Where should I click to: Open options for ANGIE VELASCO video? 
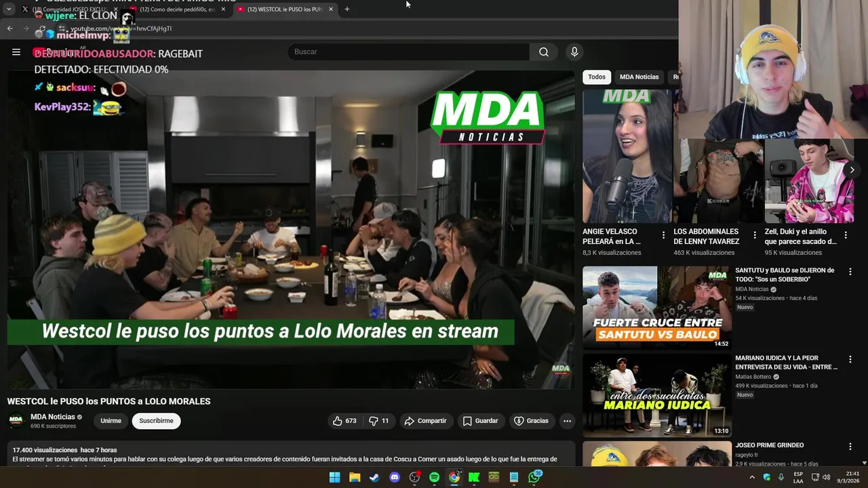664,235
